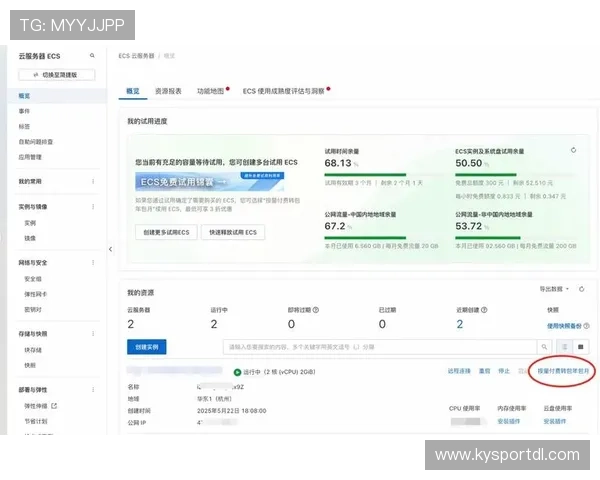
Task: Click the 使用快照备份 link
Action: 564,326
